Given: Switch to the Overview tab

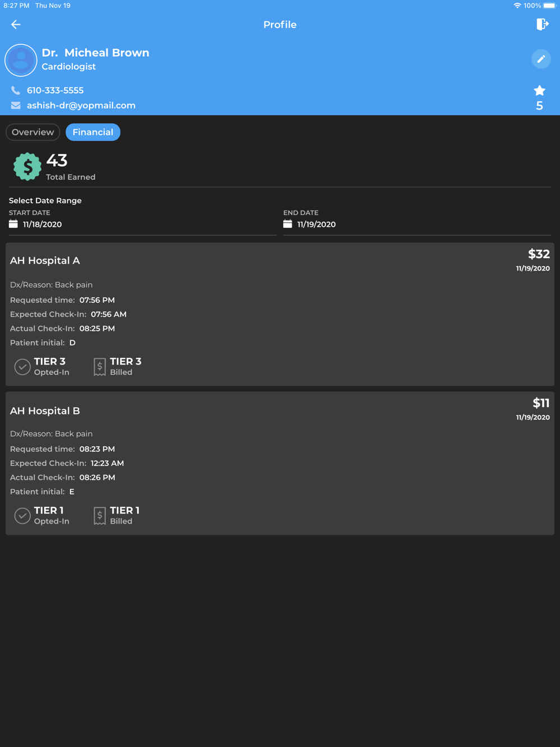Looking at the screenshot, I should 33,132.
